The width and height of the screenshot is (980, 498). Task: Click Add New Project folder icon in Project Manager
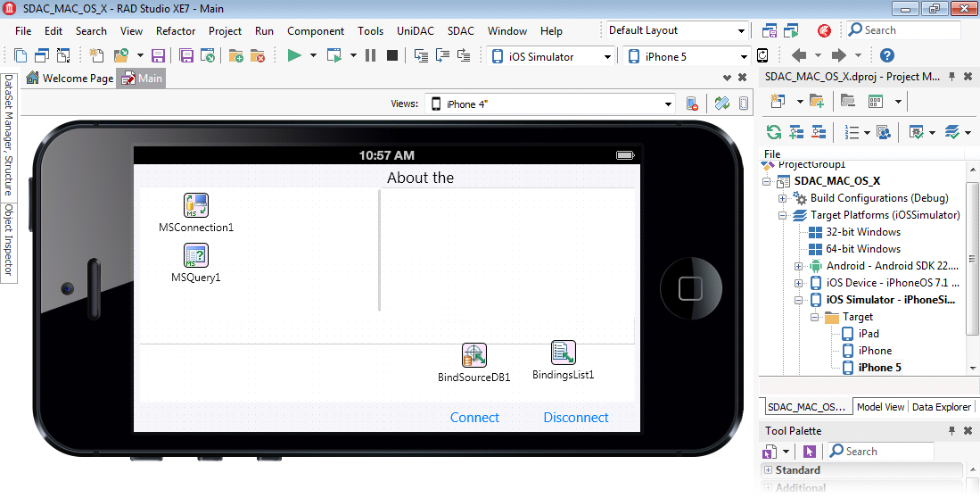click(816, 101)
